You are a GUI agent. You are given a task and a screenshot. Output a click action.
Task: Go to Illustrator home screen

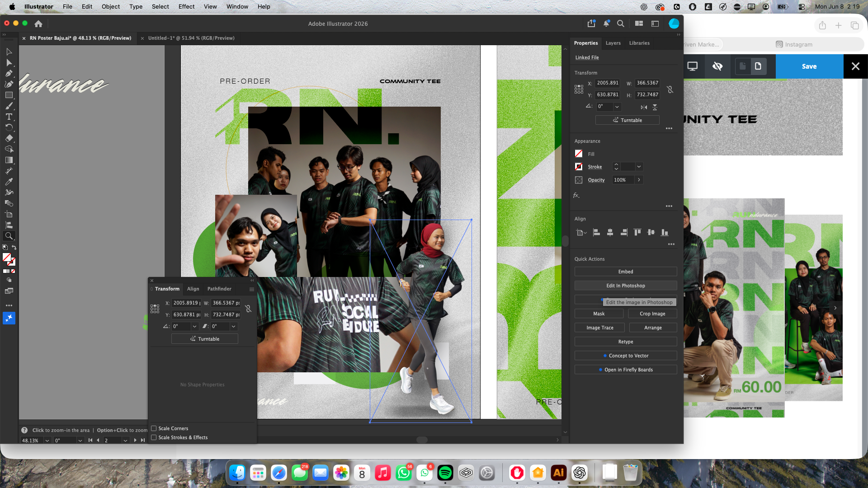(38, 23)
